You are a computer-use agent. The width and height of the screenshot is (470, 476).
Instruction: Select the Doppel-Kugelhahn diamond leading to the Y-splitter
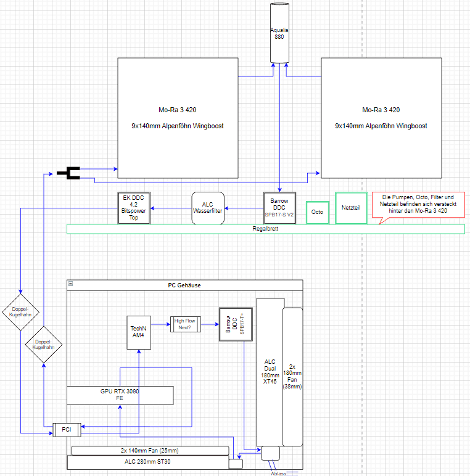coord(44,345)
